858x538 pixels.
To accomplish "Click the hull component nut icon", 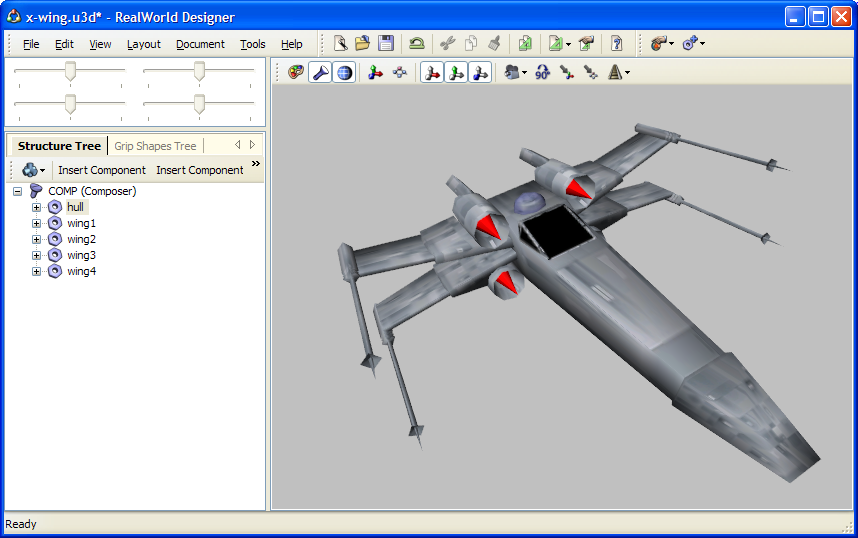I will [55, 207].
